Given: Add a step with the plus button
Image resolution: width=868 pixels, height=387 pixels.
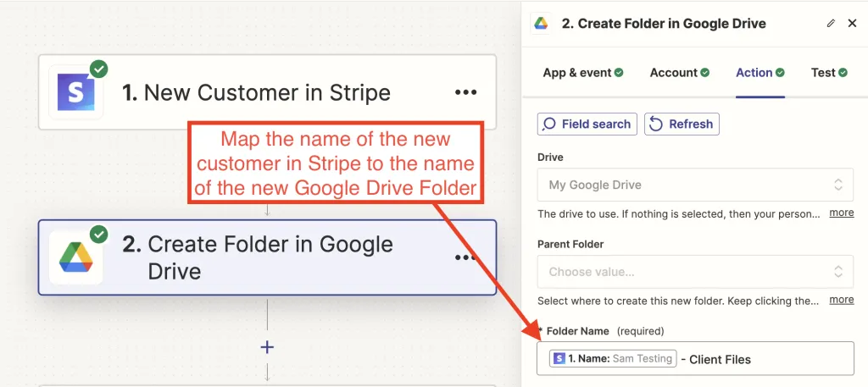Looking at the screenshot, I should click(x=267, y=347).
